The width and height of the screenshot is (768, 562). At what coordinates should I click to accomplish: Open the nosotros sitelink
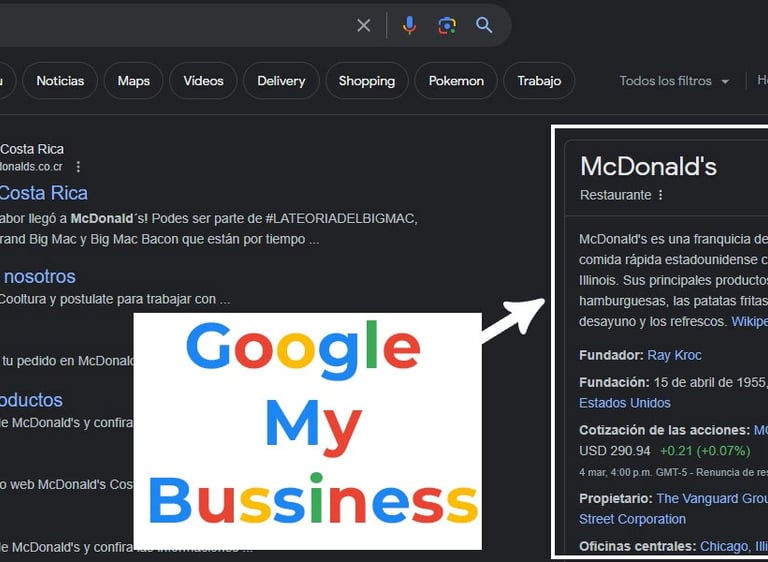click(x=40, y=276)
